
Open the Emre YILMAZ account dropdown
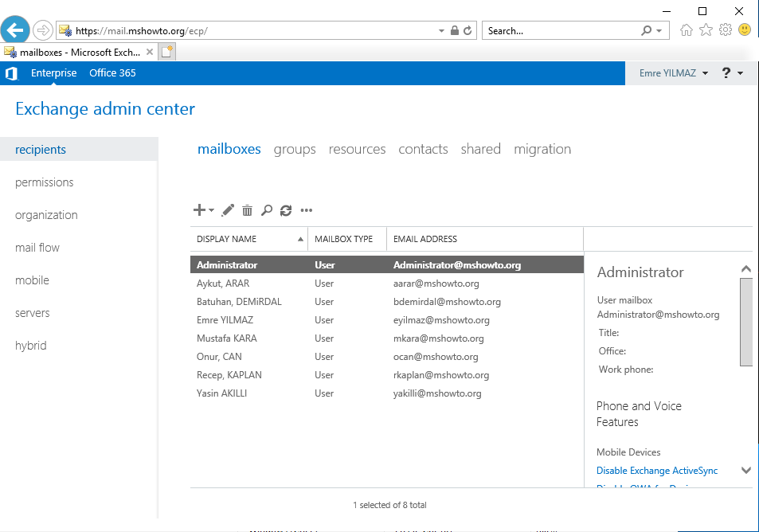coord(674,73)
